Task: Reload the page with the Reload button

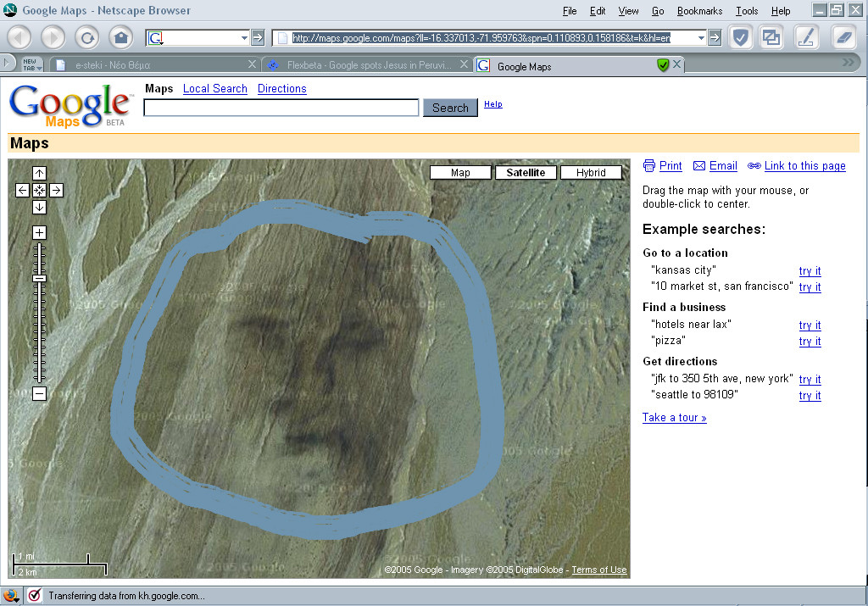Action: click(87, 37)
